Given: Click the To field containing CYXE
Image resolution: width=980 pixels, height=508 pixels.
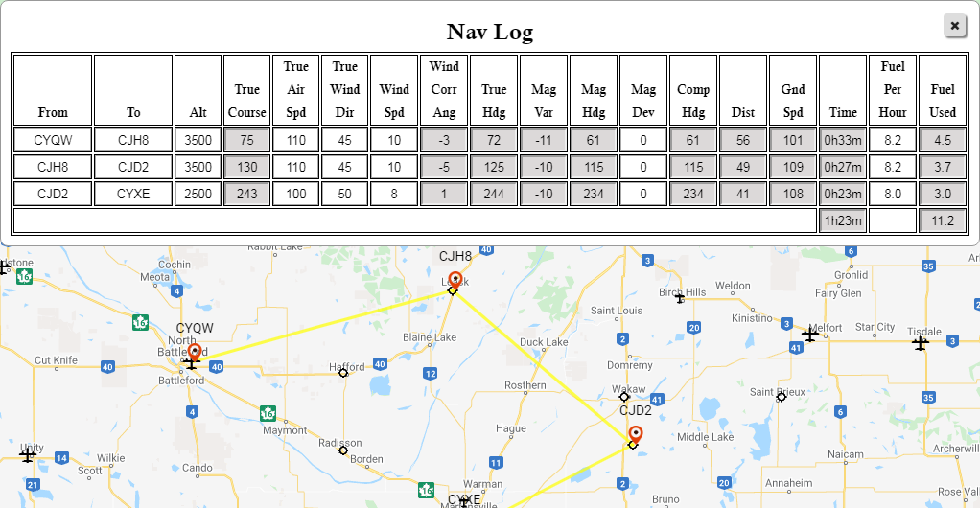Looking at the screenshot, I should 133,194.
